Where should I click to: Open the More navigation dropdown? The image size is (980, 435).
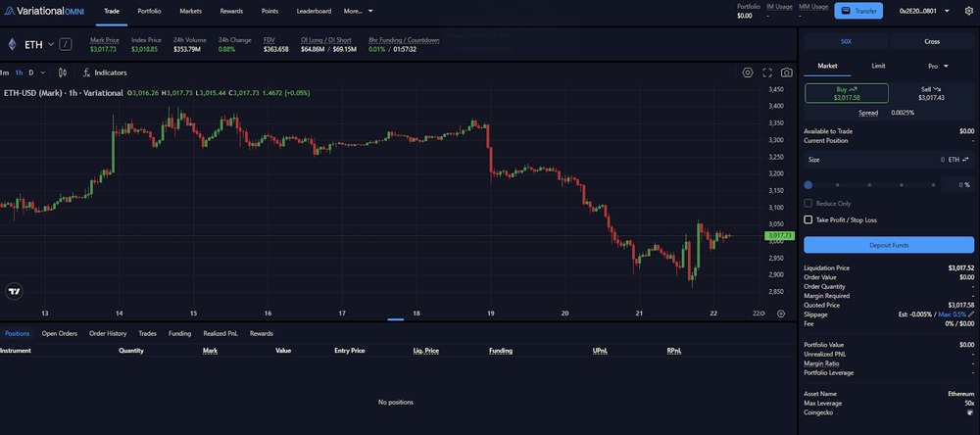[358, 11]
